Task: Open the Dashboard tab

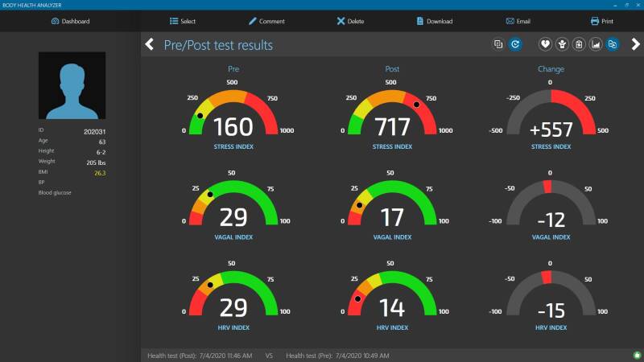Action: pos(70,22)
